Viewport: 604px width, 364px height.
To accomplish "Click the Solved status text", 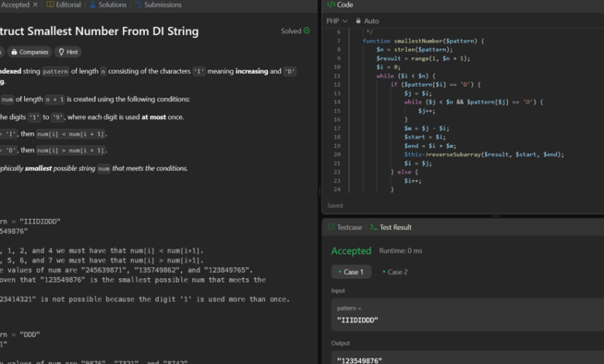I will pyautogui.click(x=291, y=31).
